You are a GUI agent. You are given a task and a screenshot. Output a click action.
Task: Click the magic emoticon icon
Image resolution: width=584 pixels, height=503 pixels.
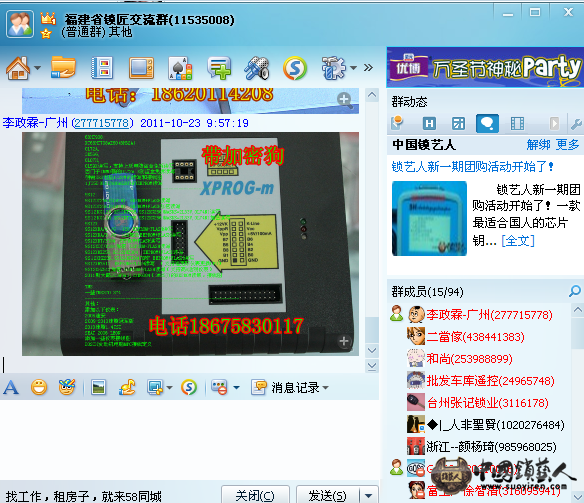[67, 387]
